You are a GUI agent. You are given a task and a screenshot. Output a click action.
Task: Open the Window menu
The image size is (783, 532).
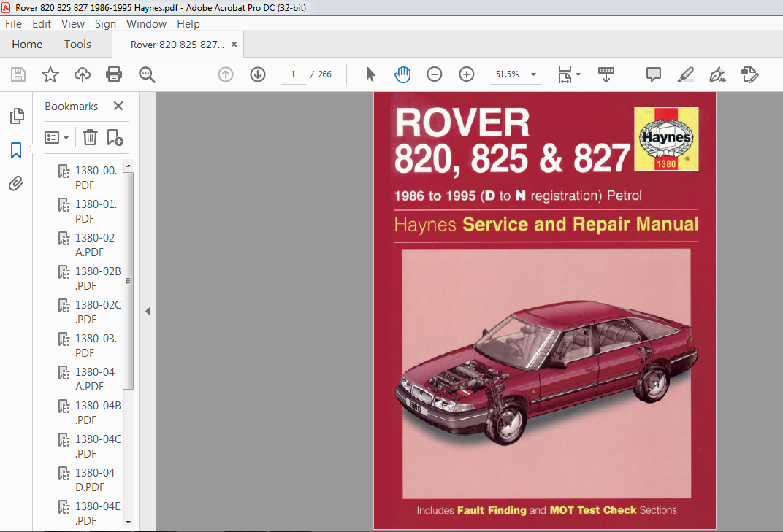146,24
